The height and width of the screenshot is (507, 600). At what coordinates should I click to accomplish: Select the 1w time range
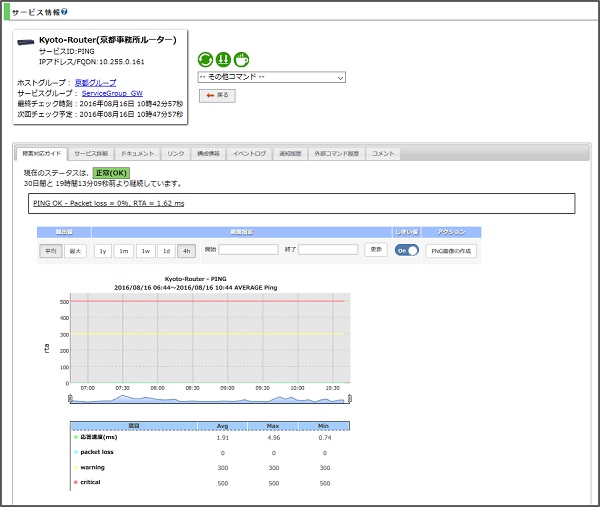(146, 251)
